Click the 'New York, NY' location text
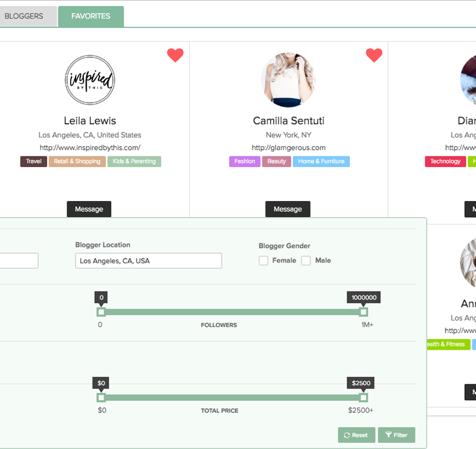 coord(289,135)
